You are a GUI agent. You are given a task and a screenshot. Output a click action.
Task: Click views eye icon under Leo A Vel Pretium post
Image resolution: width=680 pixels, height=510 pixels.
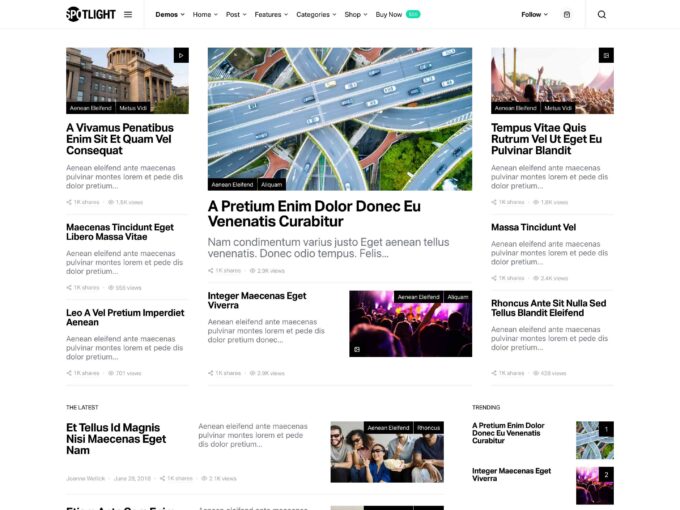coord(111,373)
